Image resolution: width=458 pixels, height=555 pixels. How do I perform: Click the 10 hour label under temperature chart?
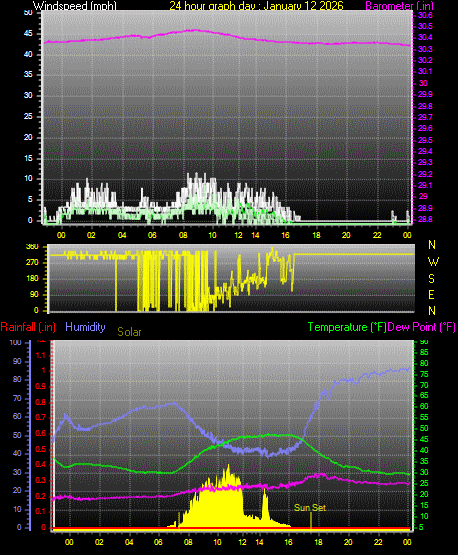point(217,542)
